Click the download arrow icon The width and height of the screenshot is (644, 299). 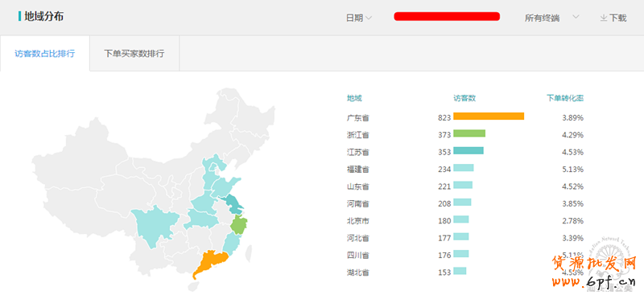point(603,18)
